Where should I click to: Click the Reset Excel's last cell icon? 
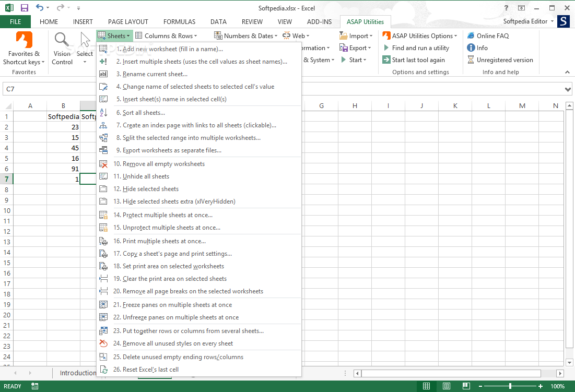point(103,369)
